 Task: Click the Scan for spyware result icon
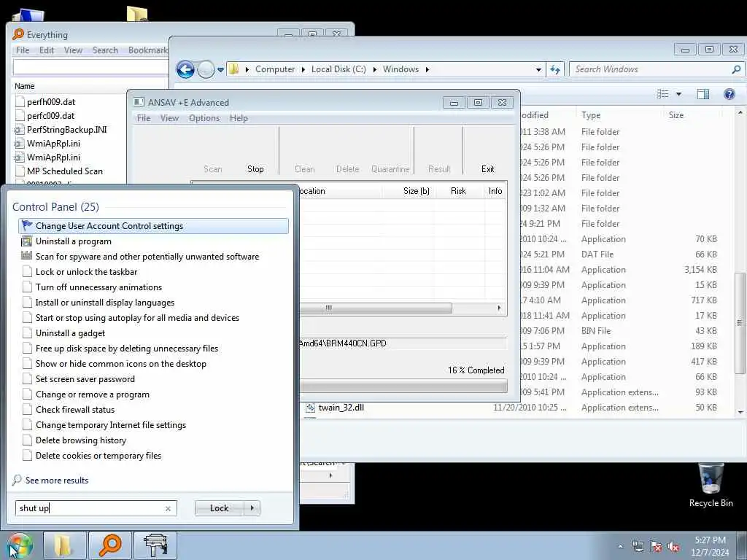tap(27, 256)
